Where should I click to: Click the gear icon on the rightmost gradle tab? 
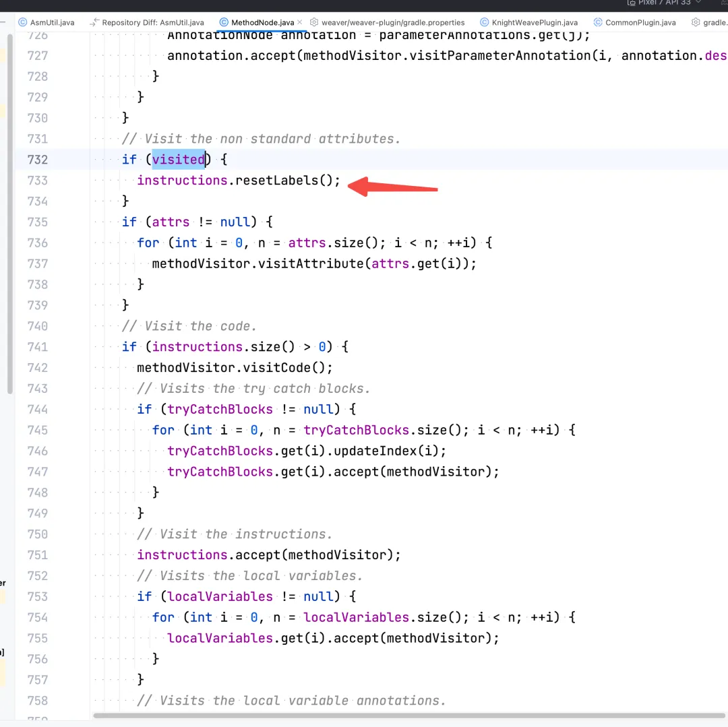[x=696, y=22]
